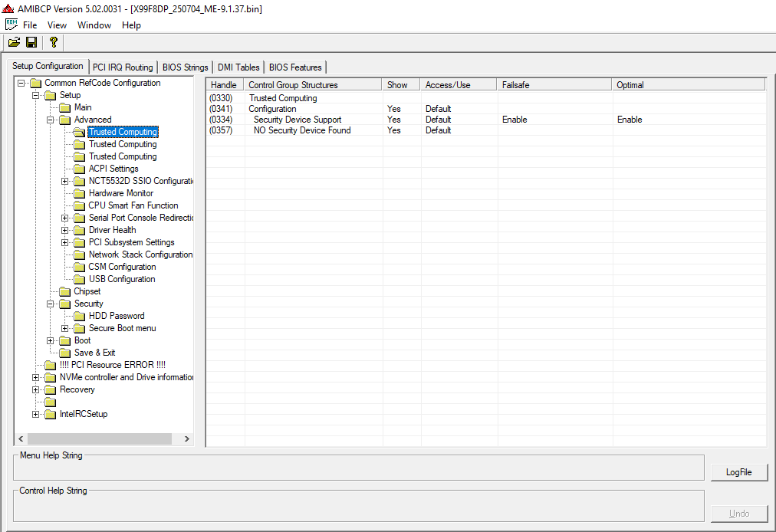Expand the IntelRCSetup tree node

coord(35,415)
